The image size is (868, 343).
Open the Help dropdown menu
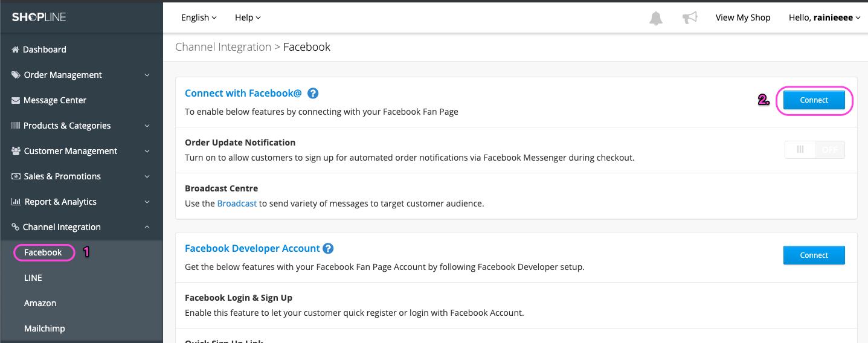(x=248, y=18)
